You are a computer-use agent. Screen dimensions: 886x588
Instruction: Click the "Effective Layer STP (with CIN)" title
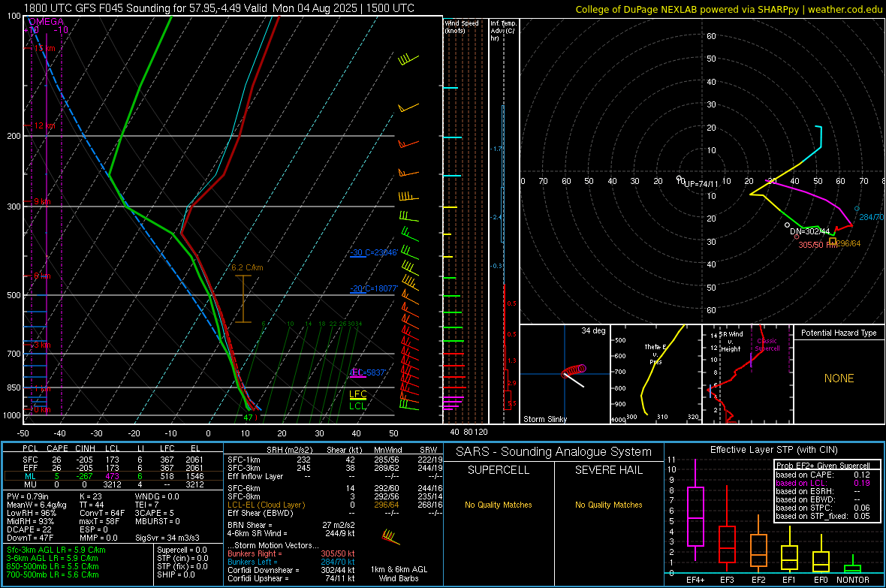[773, 450]
